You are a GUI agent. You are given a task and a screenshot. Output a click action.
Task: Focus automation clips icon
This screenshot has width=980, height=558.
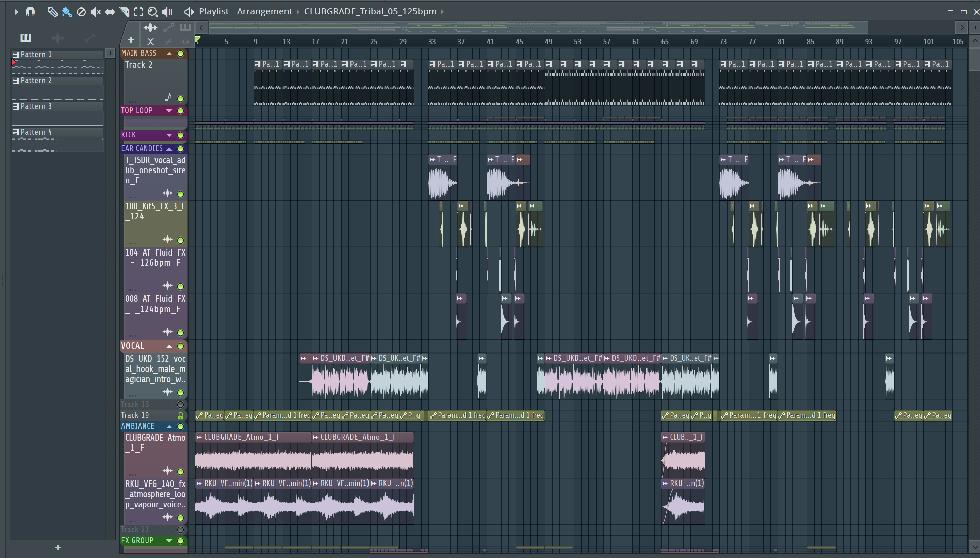click(x=169, y=27)
